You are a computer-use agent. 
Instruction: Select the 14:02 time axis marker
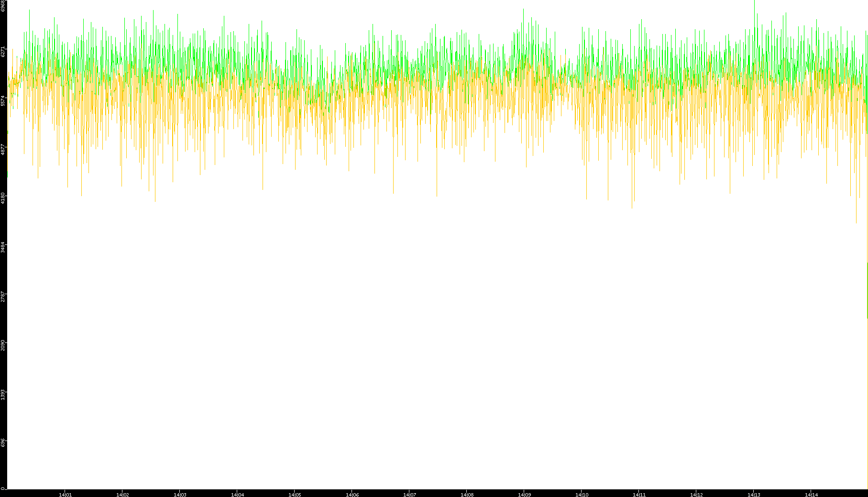[122, 495]
